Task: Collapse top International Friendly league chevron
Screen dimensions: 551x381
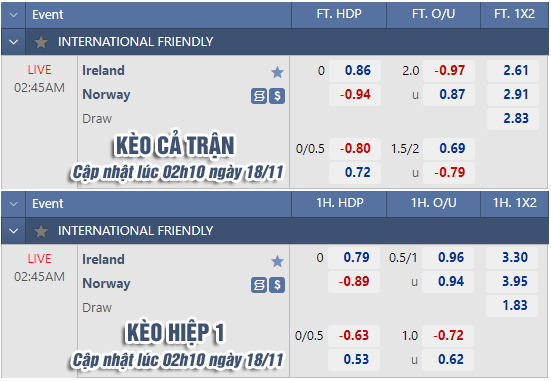Action: point(13,42)
